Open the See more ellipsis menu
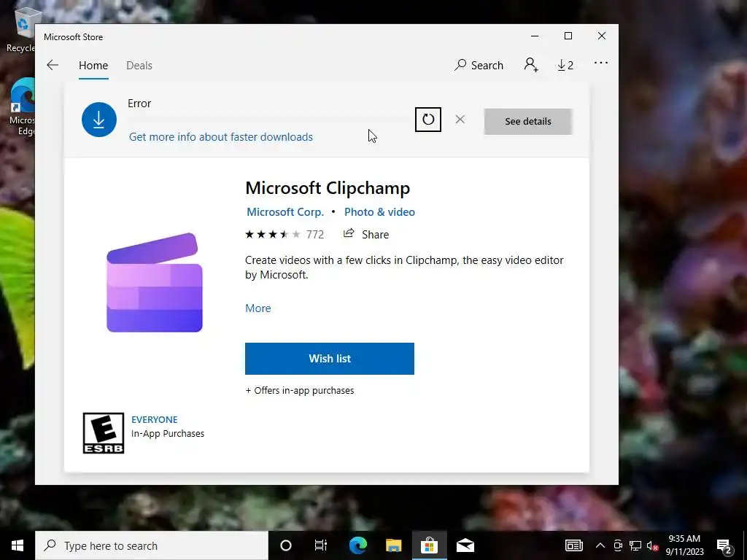This screenshot has height=560, width=747. tap(601, 63)
